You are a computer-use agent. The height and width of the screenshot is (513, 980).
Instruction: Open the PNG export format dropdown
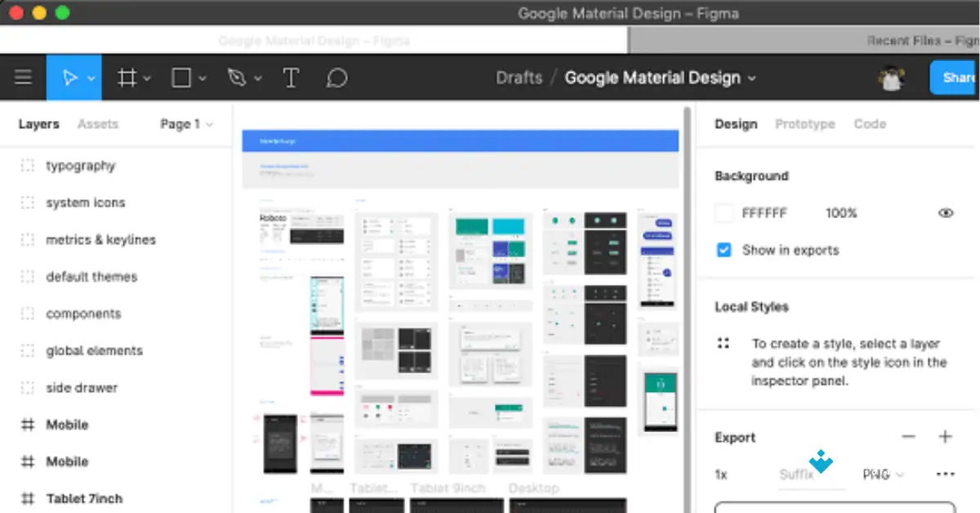(x=883, y=473)
